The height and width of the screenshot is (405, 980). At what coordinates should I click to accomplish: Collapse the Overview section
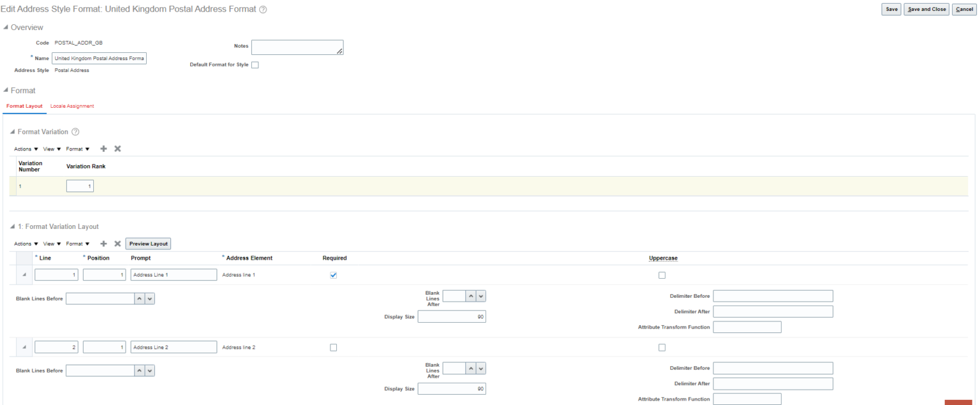coord(6,27)
